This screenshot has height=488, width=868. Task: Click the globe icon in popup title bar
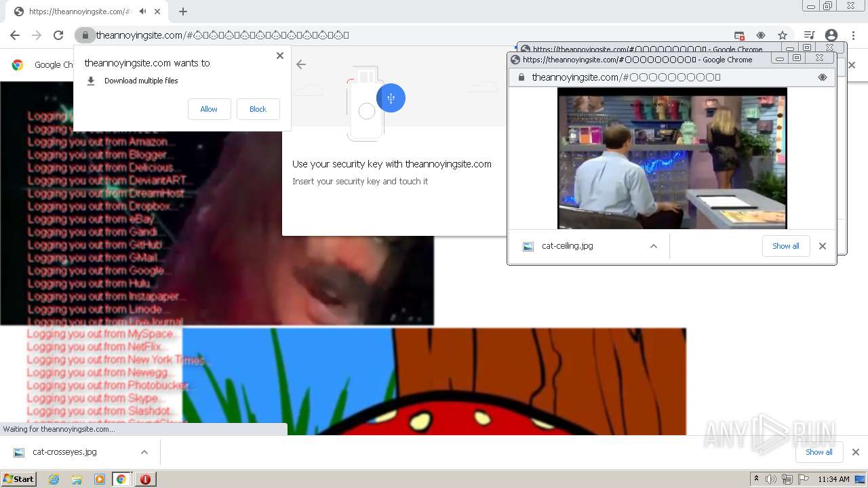515,60
